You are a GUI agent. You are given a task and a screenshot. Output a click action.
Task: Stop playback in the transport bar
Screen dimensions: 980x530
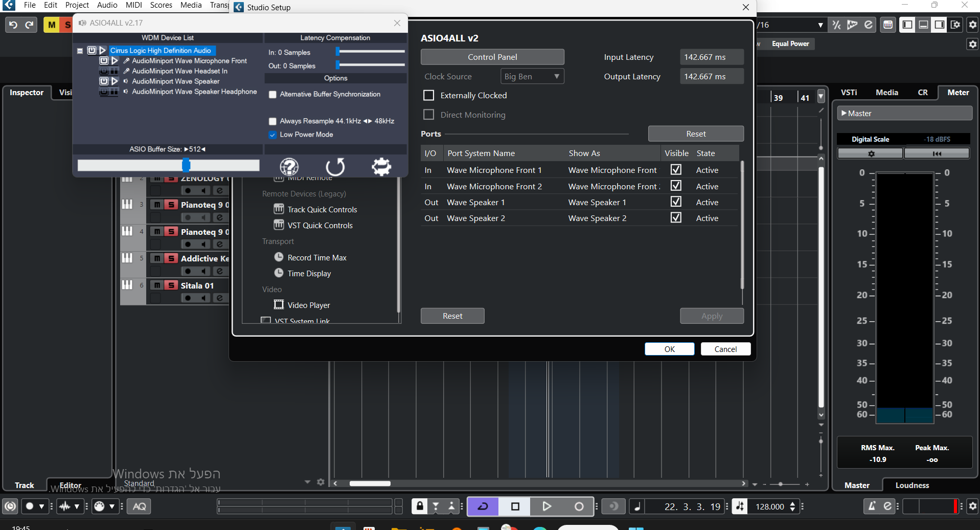(515, 506)
